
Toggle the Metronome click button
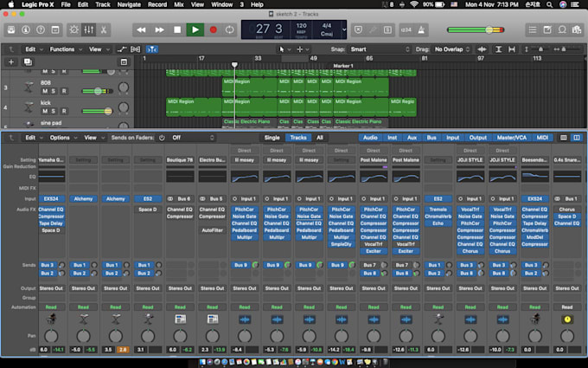tap(421, 30)
